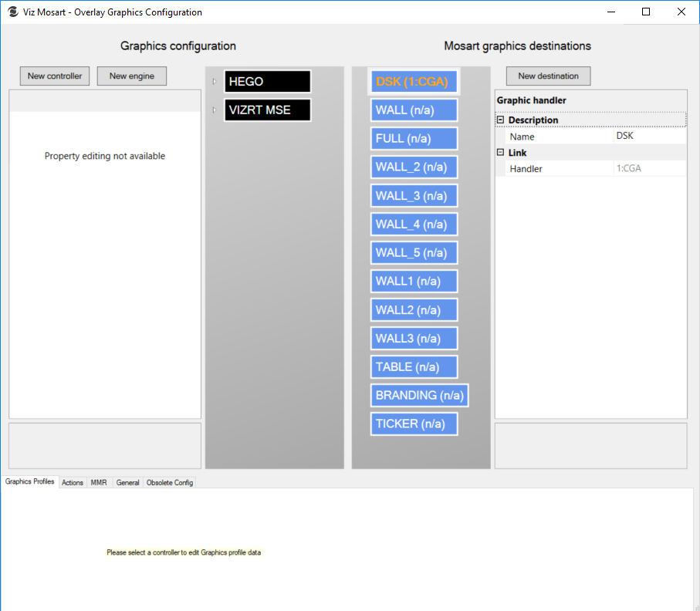This screenshot has height=611, width=700.
Task: Expand the VIZRT MSE controller node
Action: tap(214, 110)
